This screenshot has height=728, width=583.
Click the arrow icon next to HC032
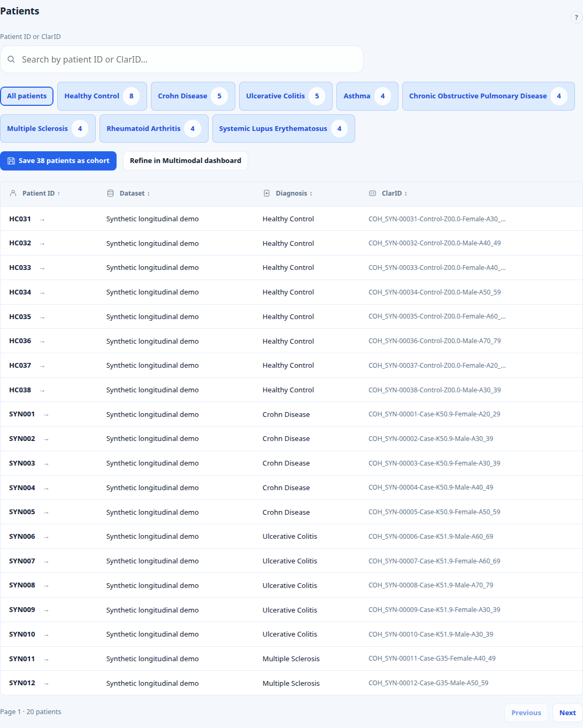42,244
